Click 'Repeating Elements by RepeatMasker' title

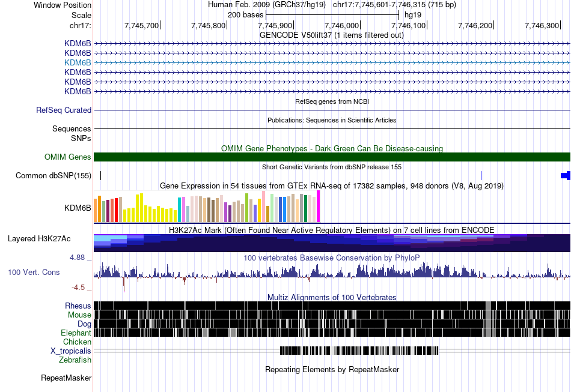coord(332,369)
